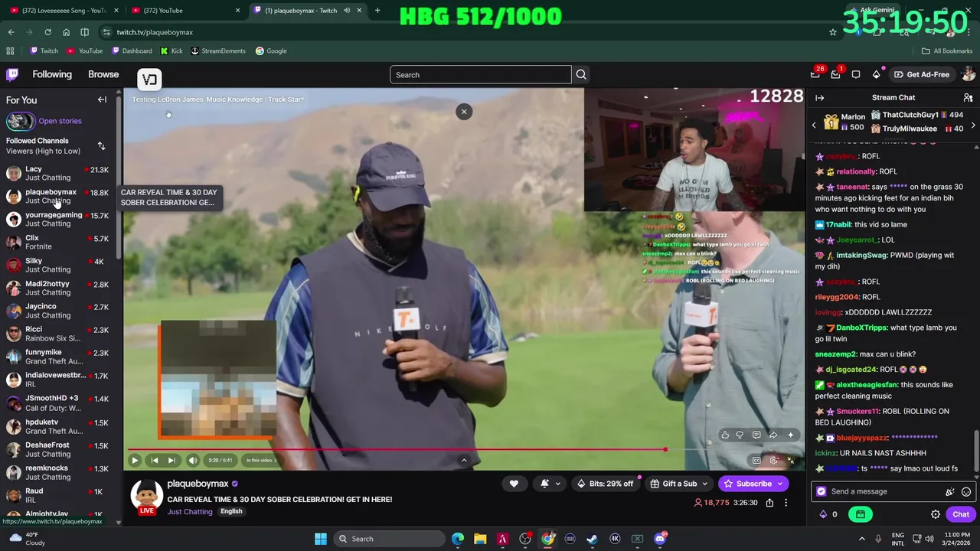Expand the Gift a Sub dropdown

click(705, 484)
